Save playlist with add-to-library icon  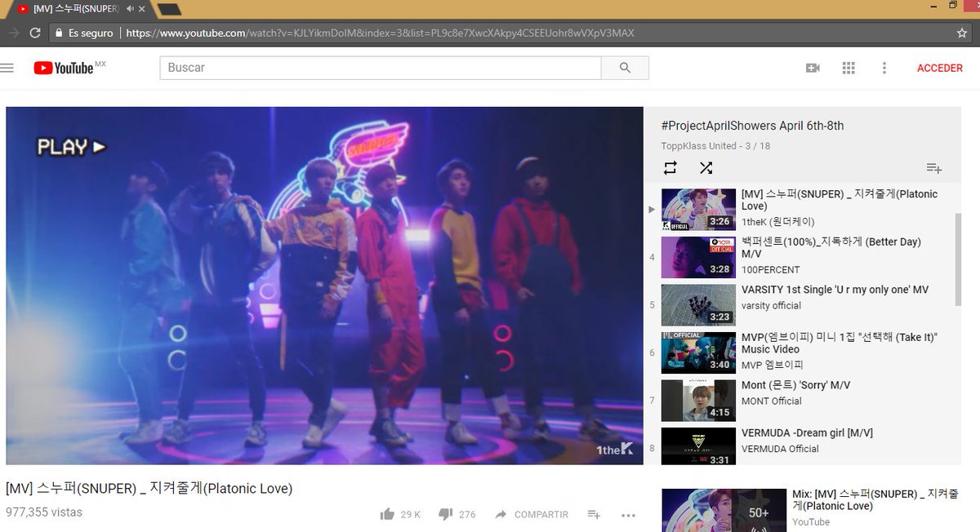934,168
